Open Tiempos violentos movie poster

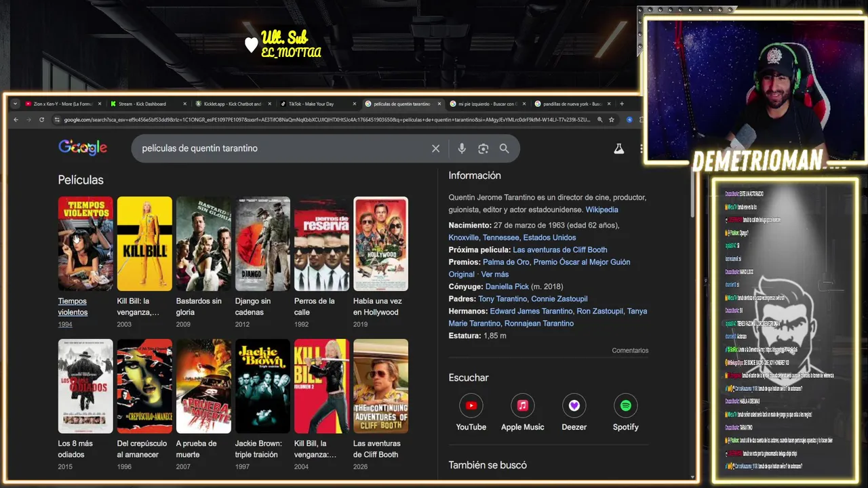[85, 243]
